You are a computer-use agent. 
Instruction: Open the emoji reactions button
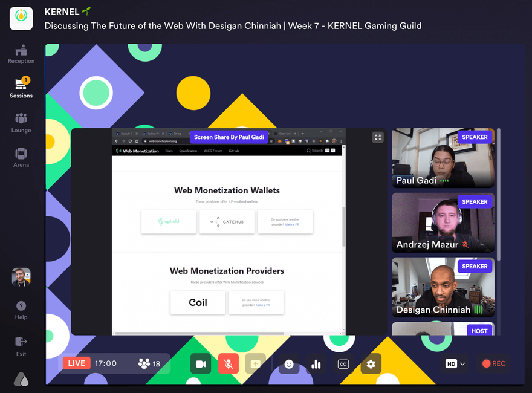[x=289, y=364]
